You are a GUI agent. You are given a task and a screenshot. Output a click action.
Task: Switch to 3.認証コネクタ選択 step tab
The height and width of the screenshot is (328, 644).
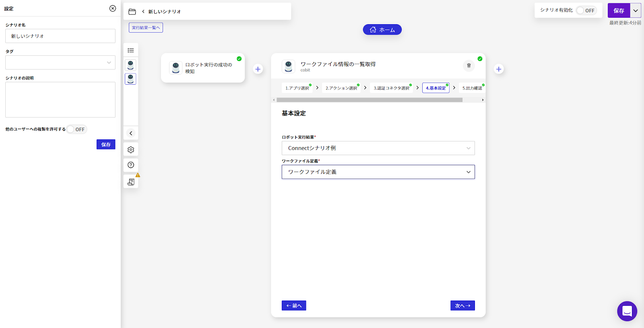coord(391,88)
